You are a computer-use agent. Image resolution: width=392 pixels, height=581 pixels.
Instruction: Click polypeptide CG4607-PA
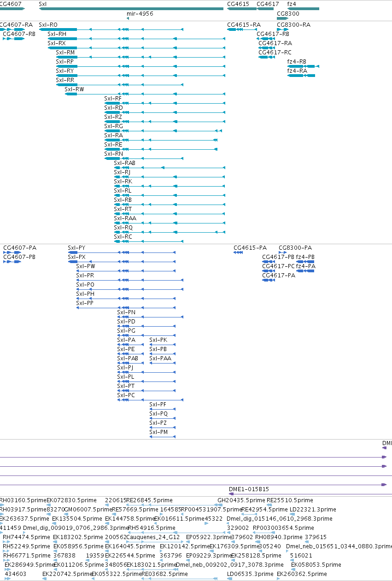[x=20, y=248]
